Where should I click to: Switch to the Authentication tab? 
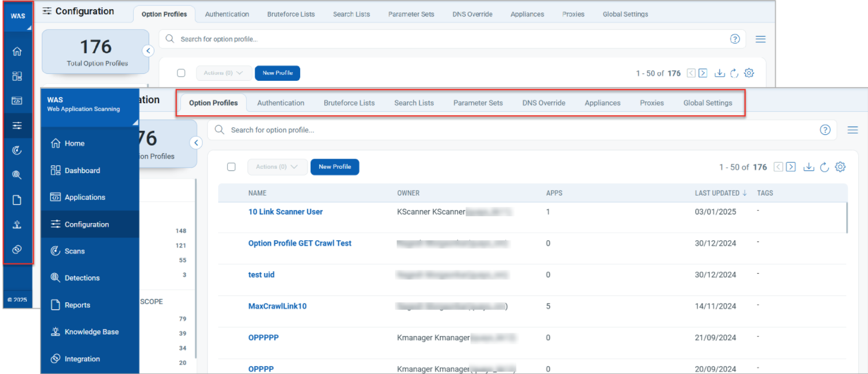[x=281, y=103]
